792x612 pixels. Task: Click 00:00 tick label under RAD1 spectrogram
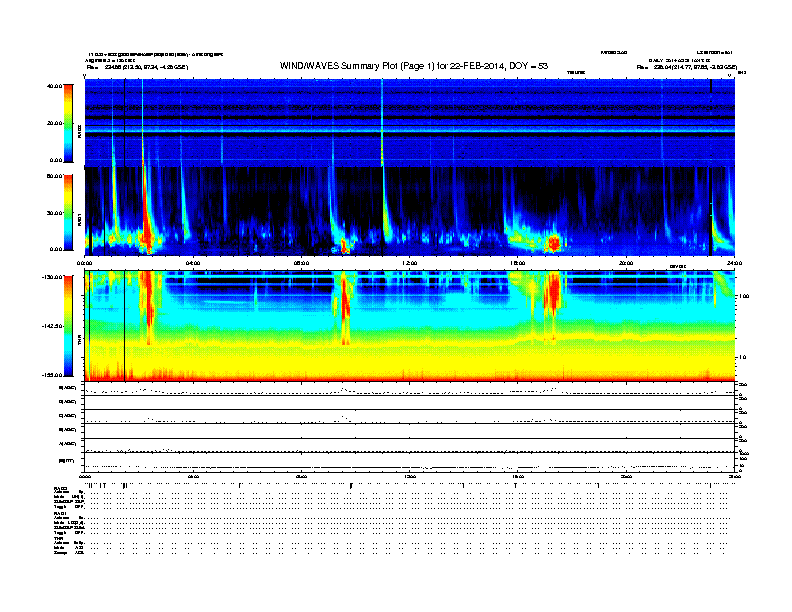(84, 263)
